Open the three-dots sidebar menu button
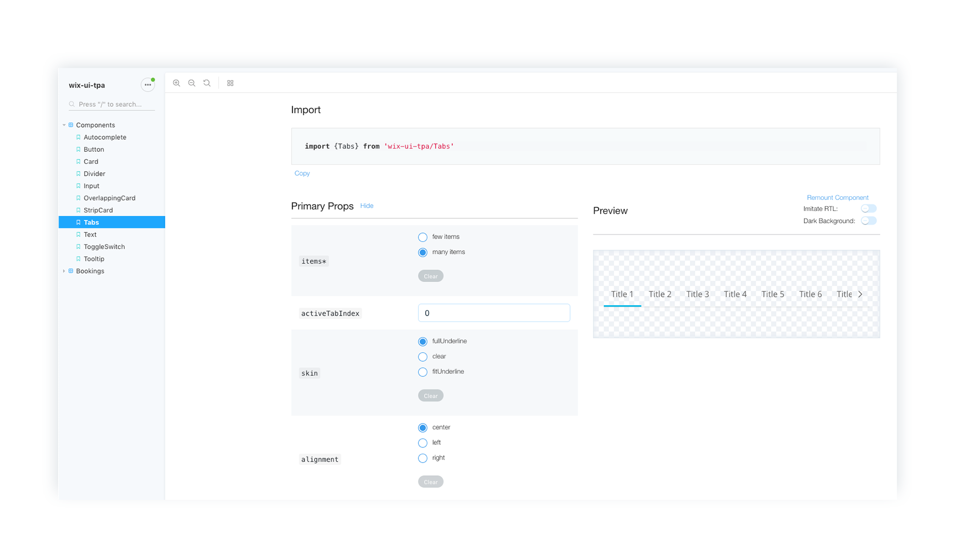This screenshot has width=954, height=560. (x=148, y=85)
